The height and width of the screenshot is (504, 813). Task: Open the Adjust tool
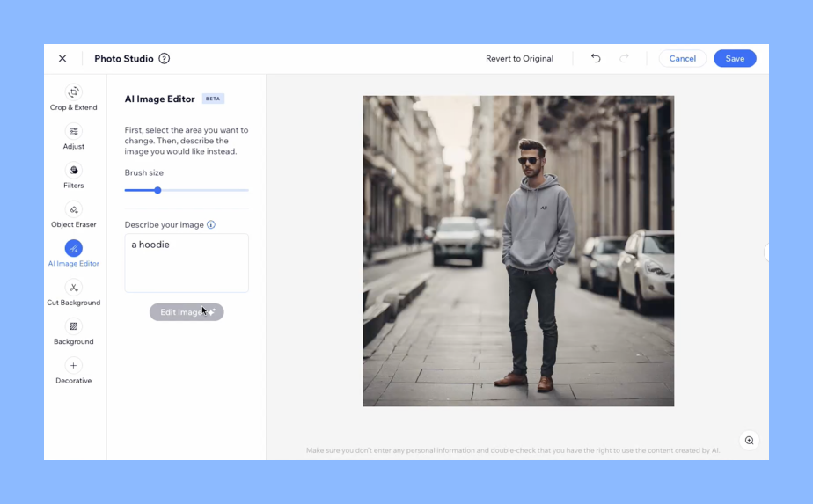[74, 137]
